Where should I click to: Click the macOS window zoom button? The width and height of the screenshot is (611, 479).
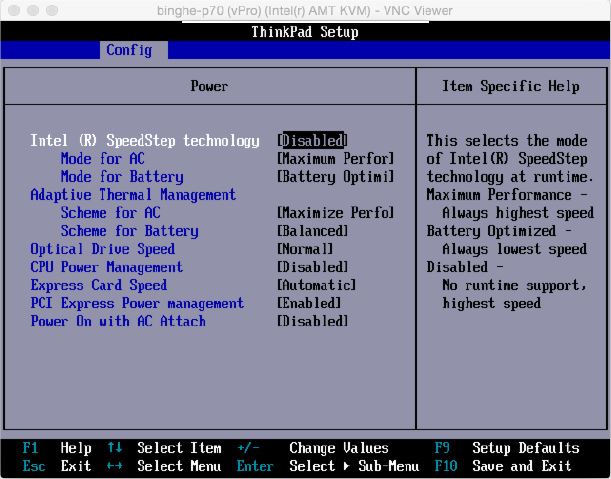click(x=51, y=11)
